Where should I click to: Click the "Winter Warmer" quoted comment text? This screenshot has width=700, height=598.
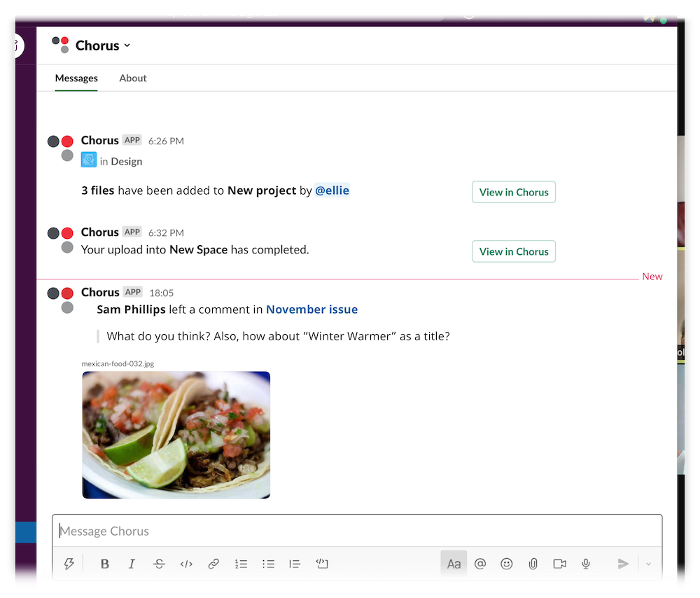pos(278,336)
